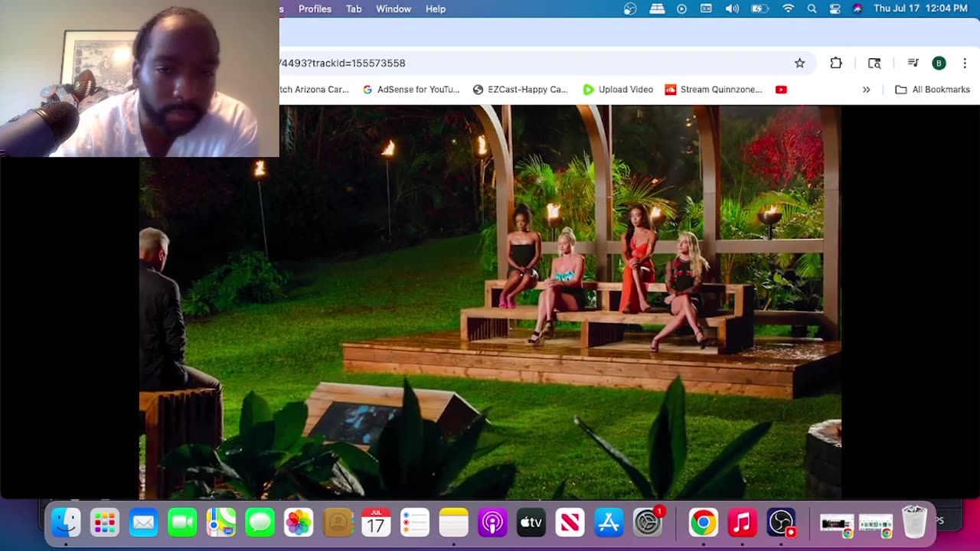Open Notes from the Dock
Image resolution: width=980 pixels, height=551 pixels.
[x=454, y=523]
